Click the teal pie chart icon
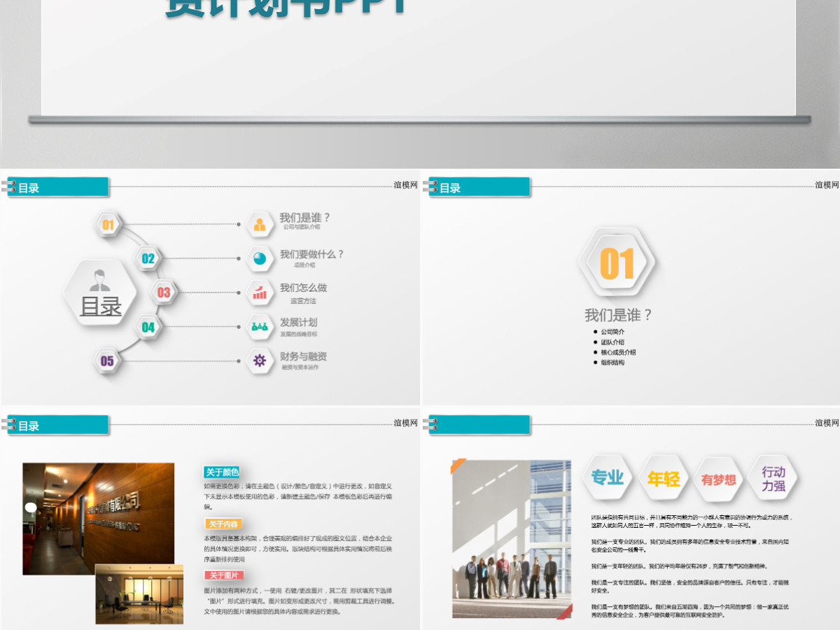The height and width of the screenshot is (630, 840). tap(260, 258)
